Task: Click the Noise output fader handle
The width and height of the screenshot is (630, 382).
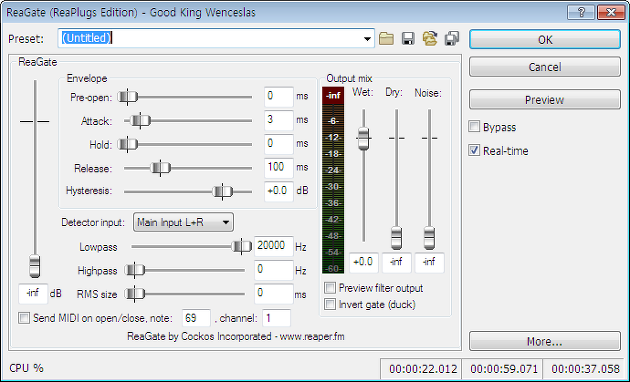Action: coord(430,238)
